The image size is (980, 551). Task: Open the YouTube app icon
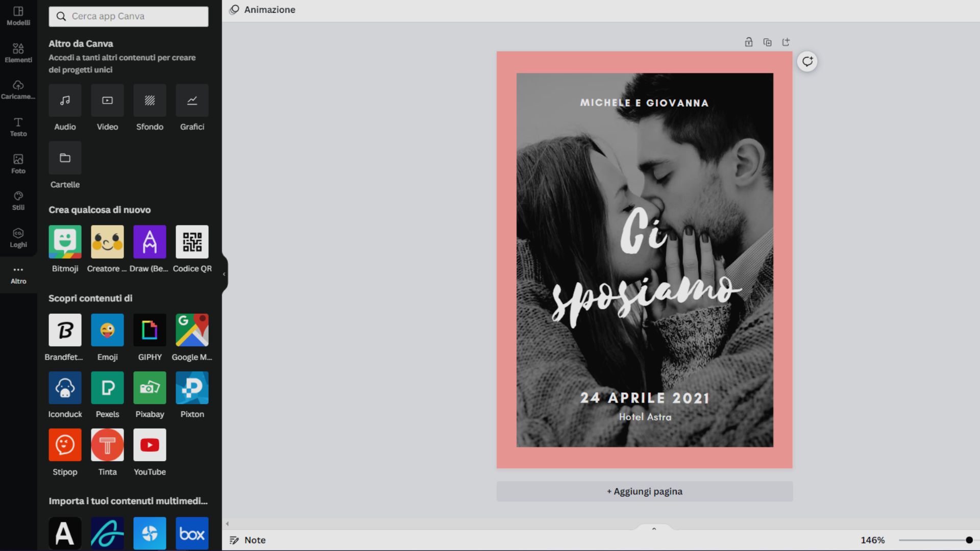[x=150, y=445]
